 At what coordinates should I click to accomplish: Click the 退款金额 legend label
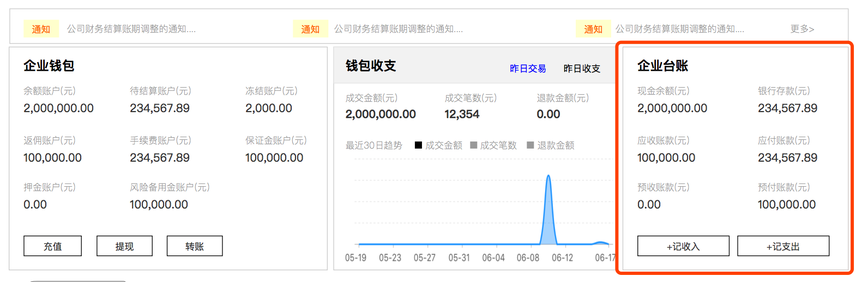556,145
